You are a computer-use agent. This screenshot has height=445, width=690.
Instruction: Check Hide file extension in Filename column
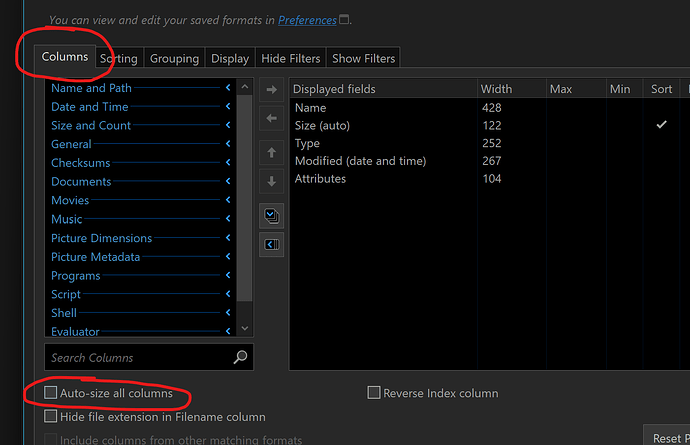51,416
